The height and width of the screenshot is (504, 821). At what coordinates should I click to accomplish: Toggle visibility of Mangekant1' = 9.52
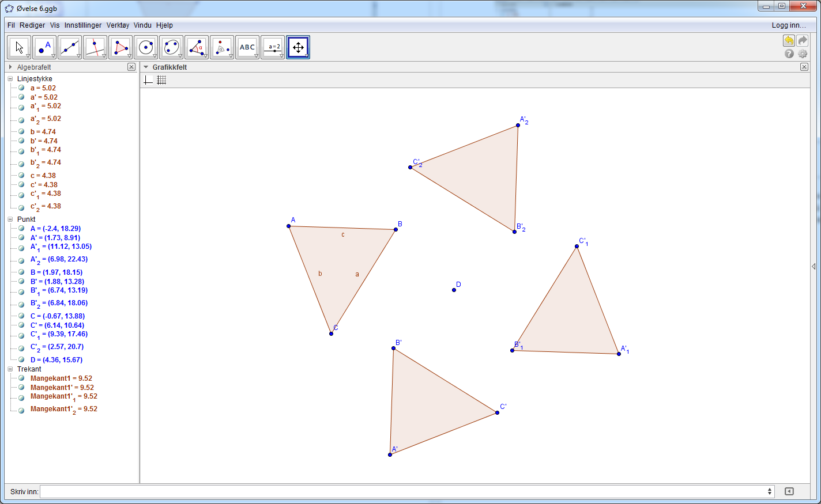[21, 388]
